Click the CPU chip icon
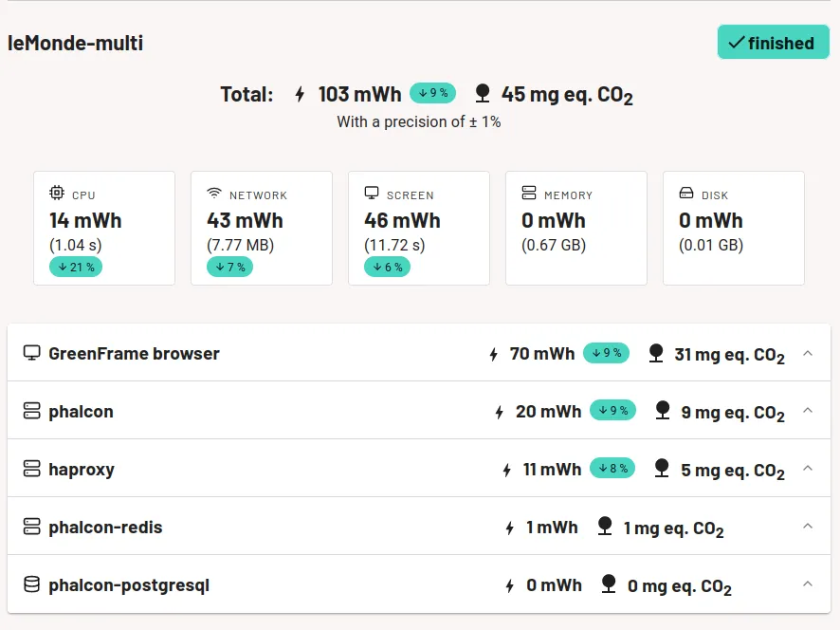 click(x=57, y=194)
